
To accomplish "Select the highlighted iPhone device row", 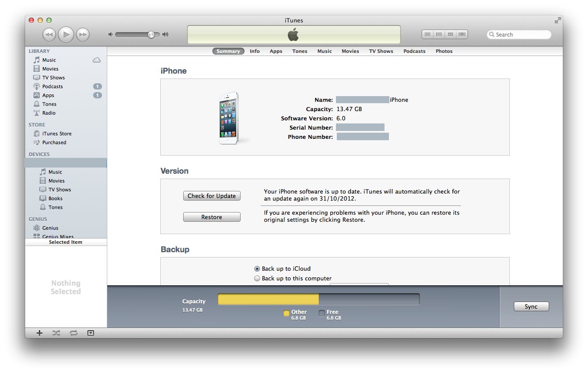I will click(x=66, y=163).
